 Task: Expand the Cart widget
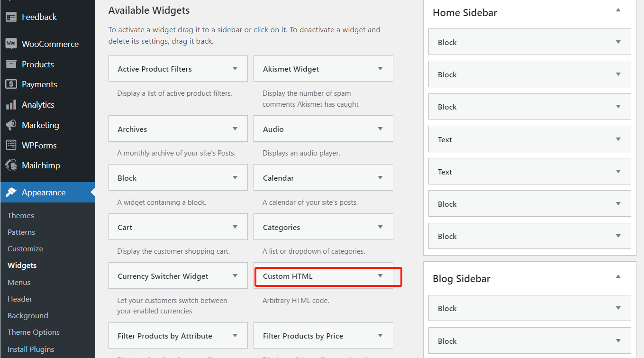[x=236, y=227]
